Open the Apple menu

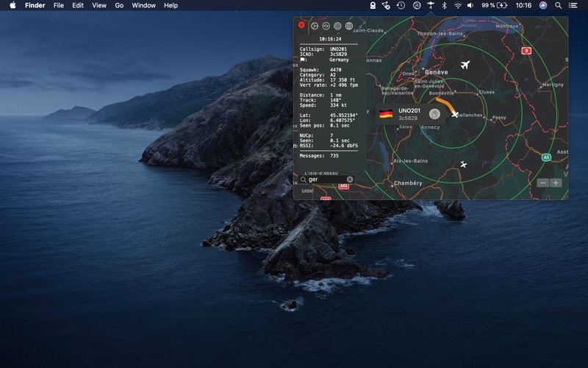point(12,5)
